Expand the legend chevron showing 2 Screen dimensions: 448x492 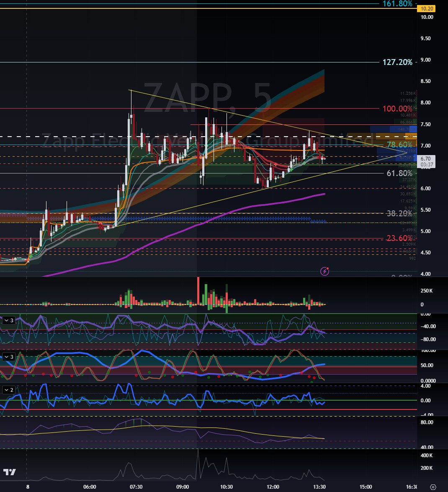point(9,390)
